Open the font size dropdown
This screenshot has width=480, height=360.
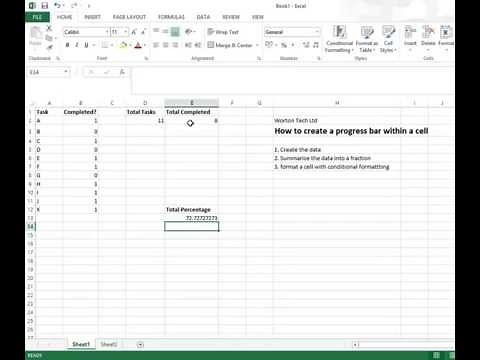point(126,32)
